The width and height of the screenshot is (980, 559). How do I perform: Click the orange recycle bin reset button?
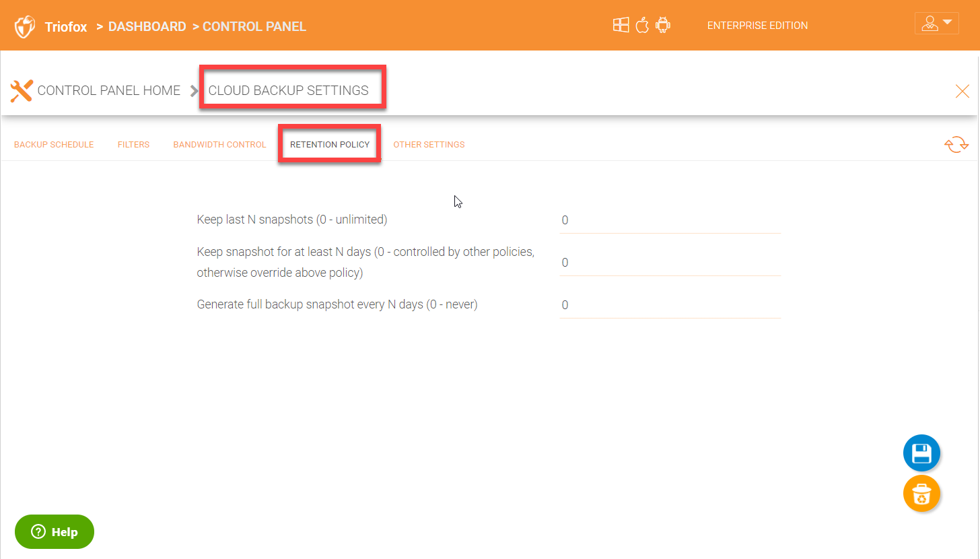[x=921, y=494]
